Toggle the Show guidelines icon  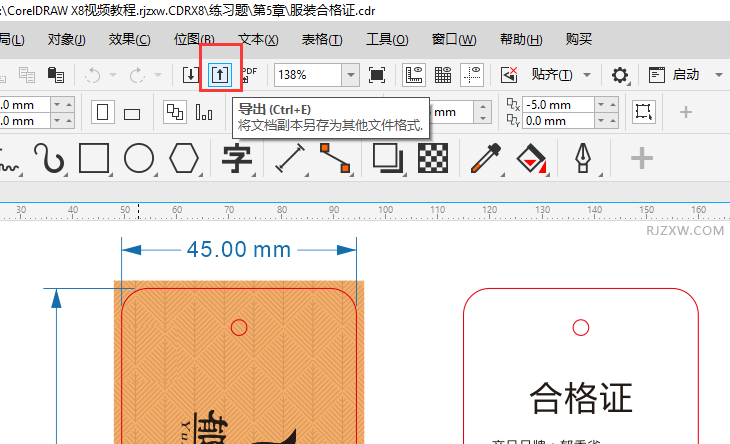(x=472, y=74)
